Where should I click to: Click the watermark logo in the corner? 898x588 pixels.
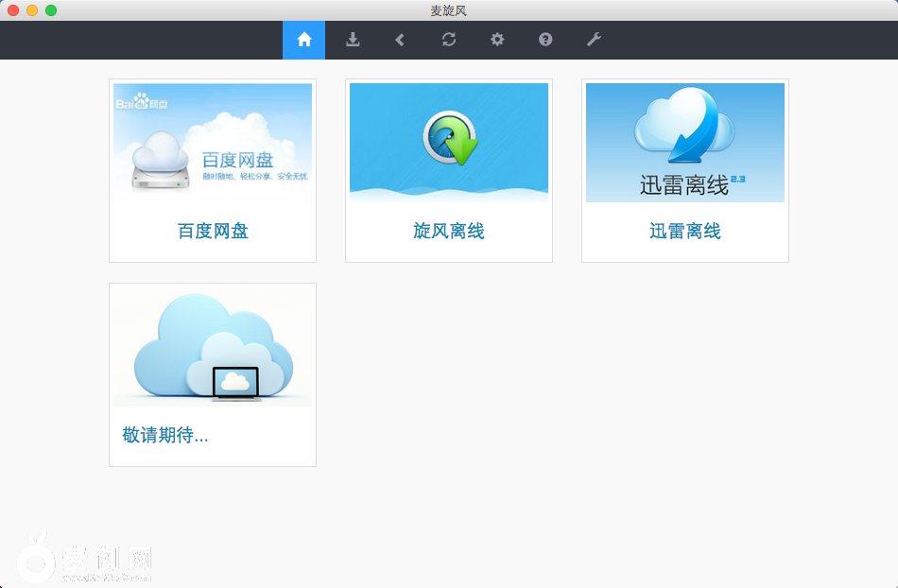(85, 560)
